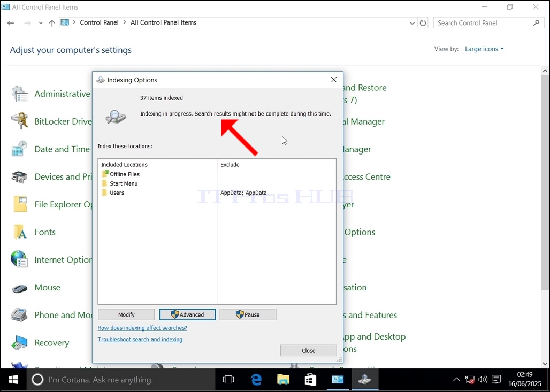Open the recent locations dropdown arrow
Image resolution: width=550 pixels, height=392 pixels.
(x=41, y=23)
